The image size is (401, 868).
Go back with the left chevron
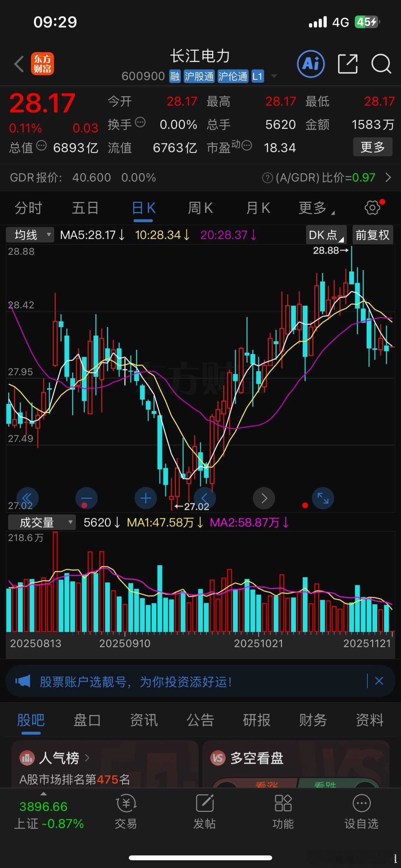pos(19,64)
